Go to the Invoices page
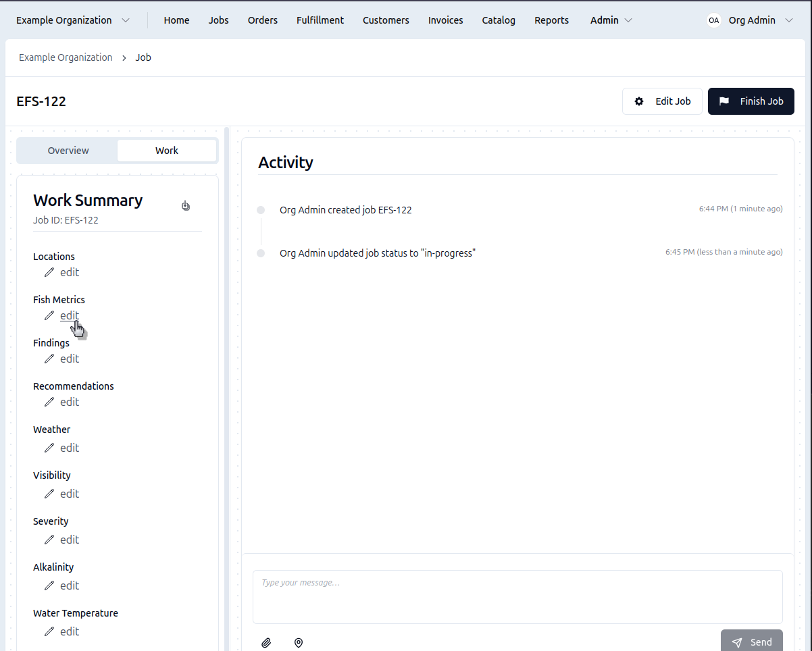812x651 pixels. point(445,20)
